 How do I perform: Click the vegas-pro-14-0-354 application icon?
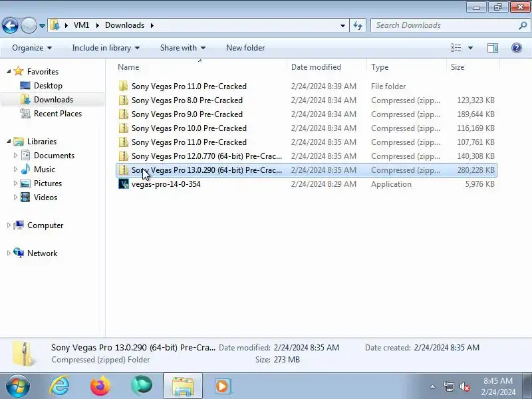pos(124,184)
